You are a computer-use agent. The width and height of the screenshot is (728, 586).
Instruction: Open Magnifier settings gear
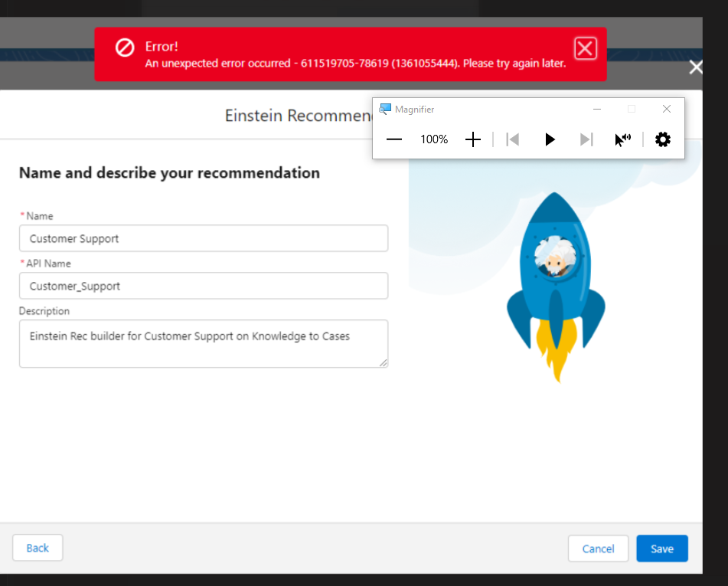click(x=663, y=139)
